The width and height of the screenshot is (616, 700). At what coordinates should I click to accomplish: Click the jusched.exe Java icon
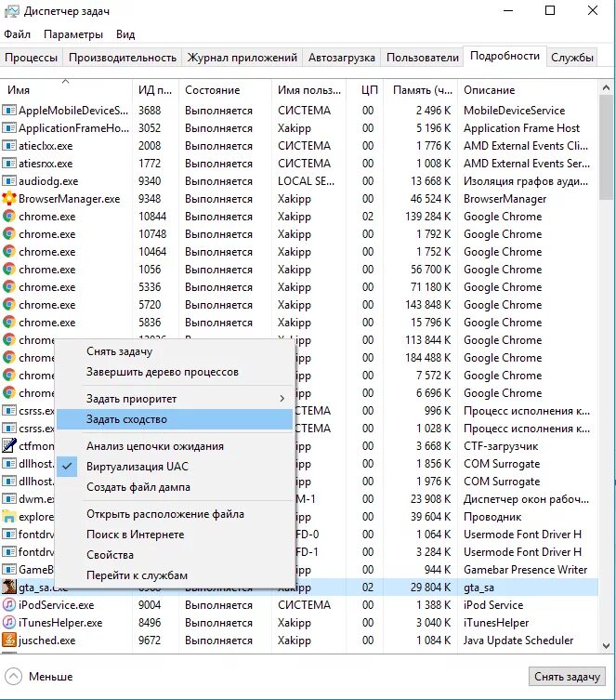point(9,641)
